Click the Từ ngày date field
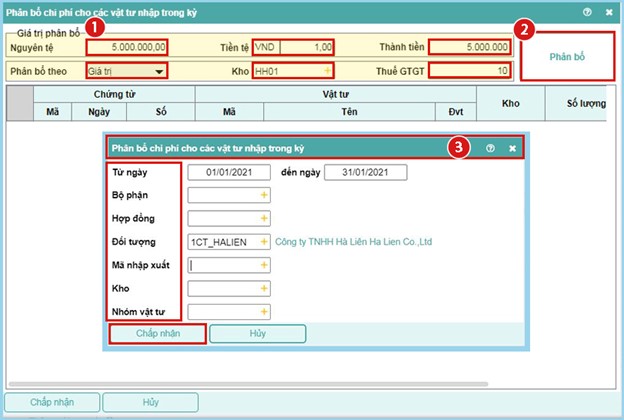The height and width of the screenshot is (420, 624). tap(229, 172)
